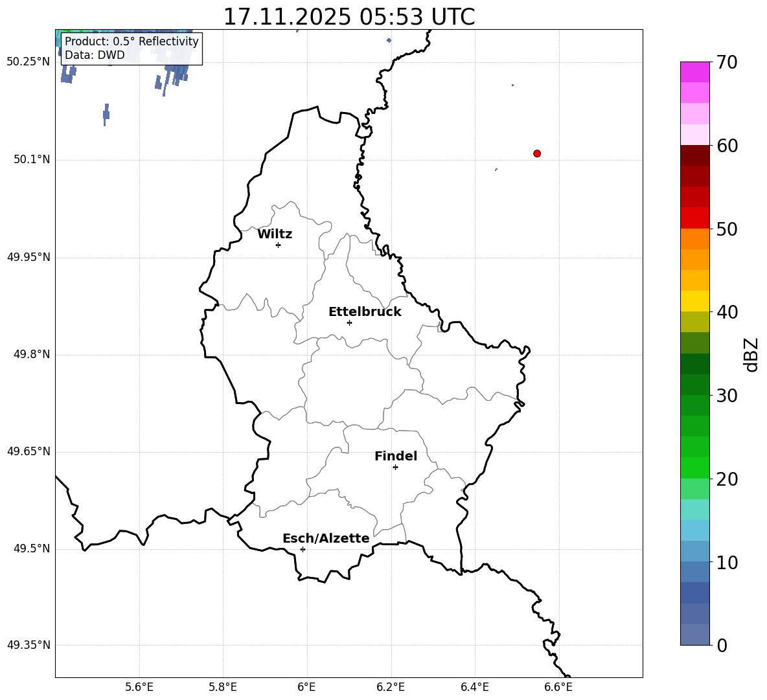
Task: Click longitude label 6.2°E
Action: click(x=391, y=687)
